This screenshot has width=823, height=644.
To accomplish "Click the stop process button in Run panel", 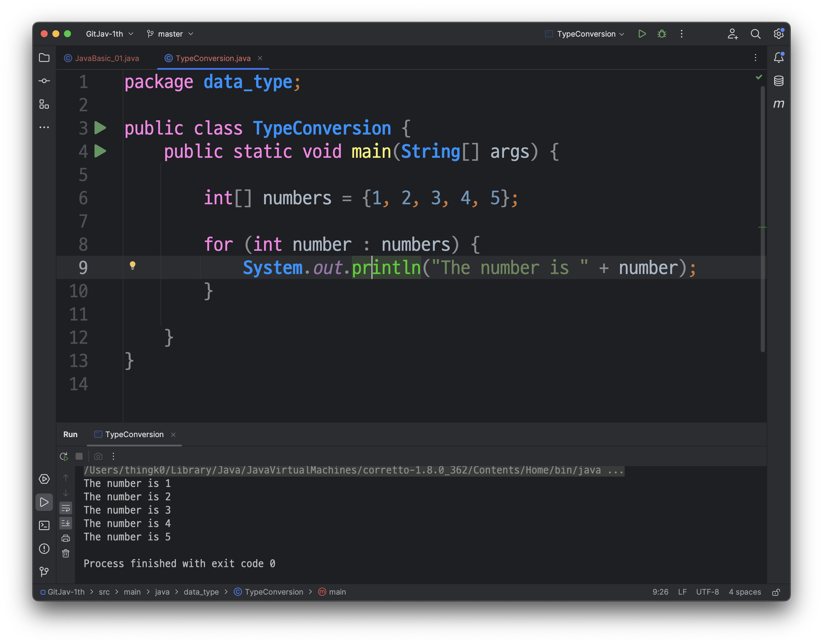I will (79, 456).
